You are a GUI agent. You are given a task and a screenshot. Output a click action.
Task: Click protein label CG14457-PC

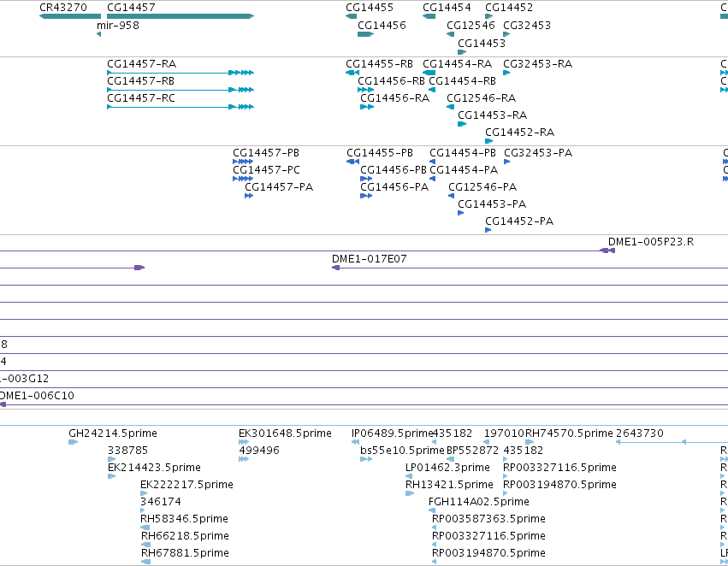(267, 170)
